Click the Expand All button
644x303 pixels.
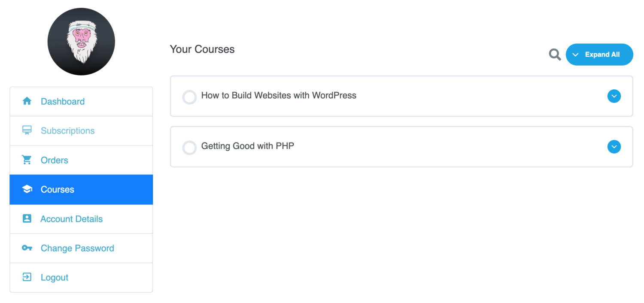(599, 55)
